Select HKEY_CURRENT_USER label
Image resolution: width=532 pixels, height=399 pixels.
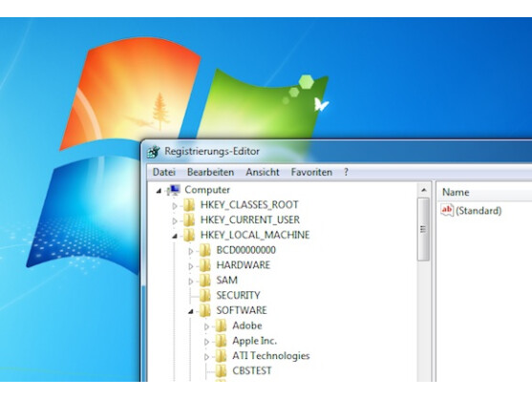(250, 220)
